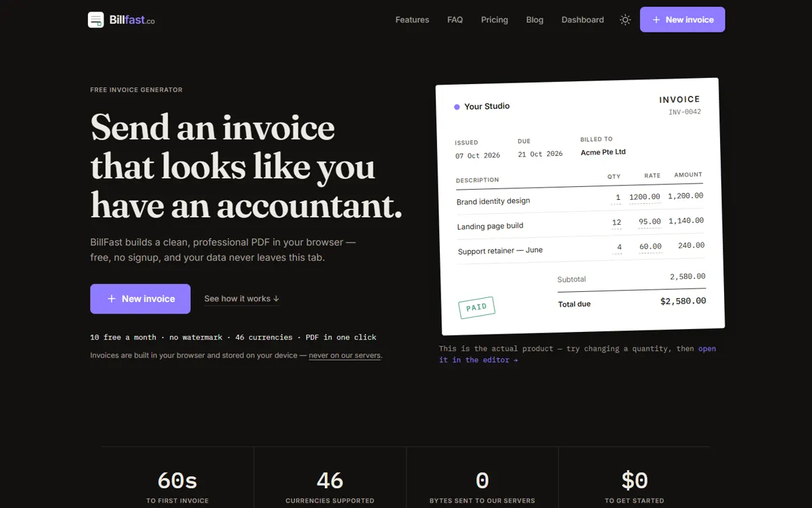This screenshot has width=812, height=508.
Task: Open the never on our servers link
Action: pyautogui.click(x=344, y=356)
